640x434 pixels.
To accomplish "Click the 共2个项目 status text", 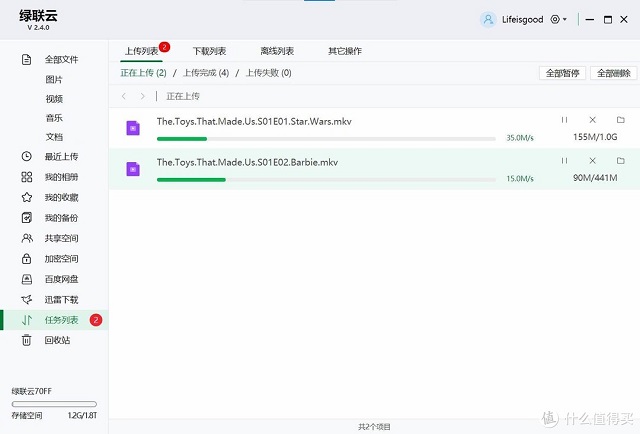I will point(374,427).
